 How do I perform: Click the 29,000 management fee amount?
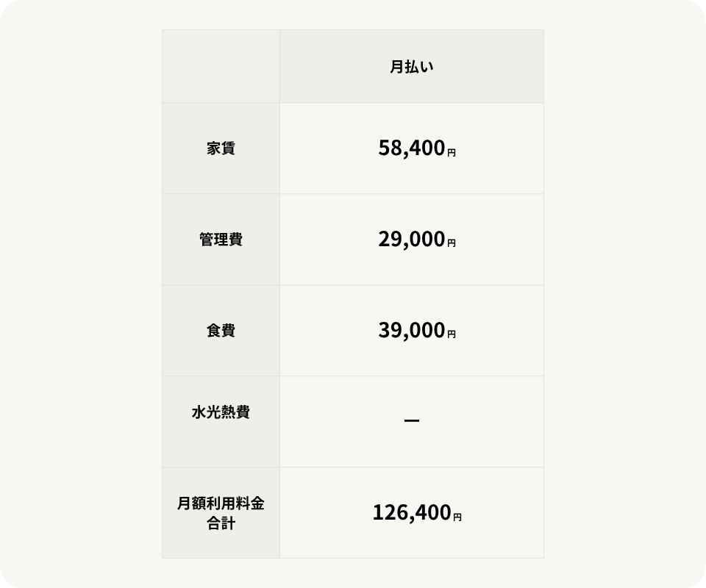click(x=411, y=240)
